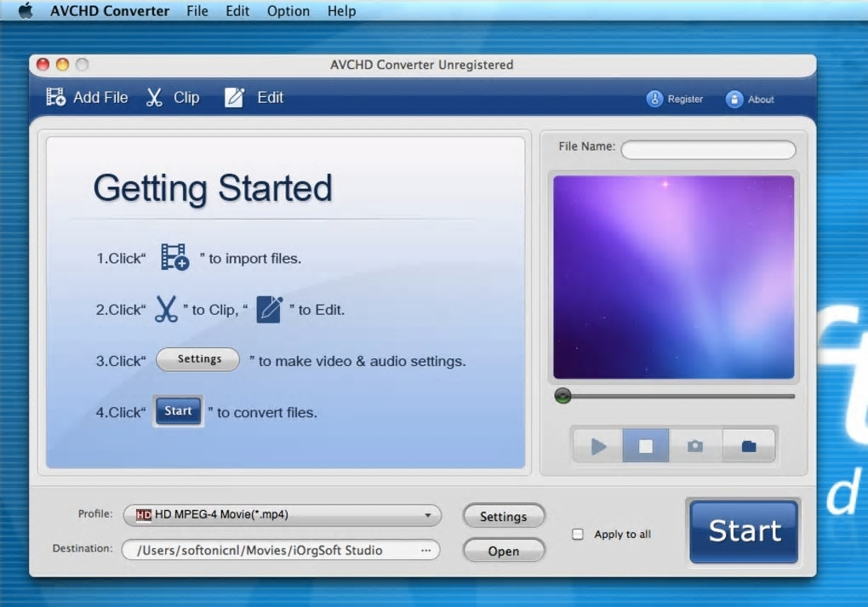Open the Help menu
868x607 pixels.
[x=341, y=11]
